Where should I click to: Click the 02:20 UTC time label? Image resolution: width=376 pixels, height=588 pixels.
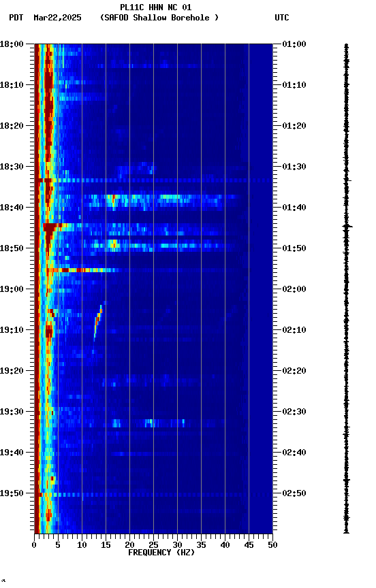pos(294,372)
